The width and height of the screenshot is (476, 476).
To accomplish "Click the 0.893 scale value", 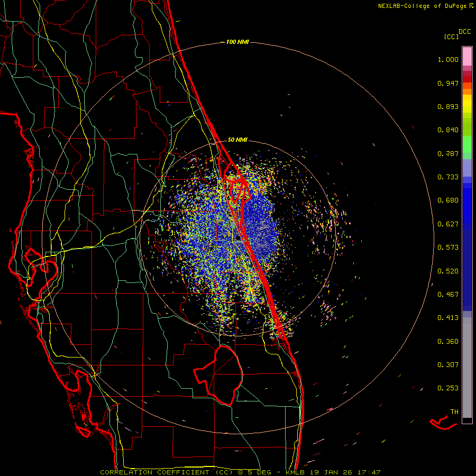I will coord(448,106).
